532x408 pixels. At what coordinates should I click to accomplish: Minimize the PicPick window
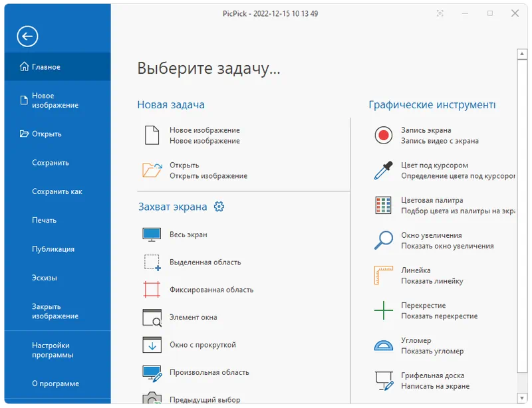pos(465,13)
